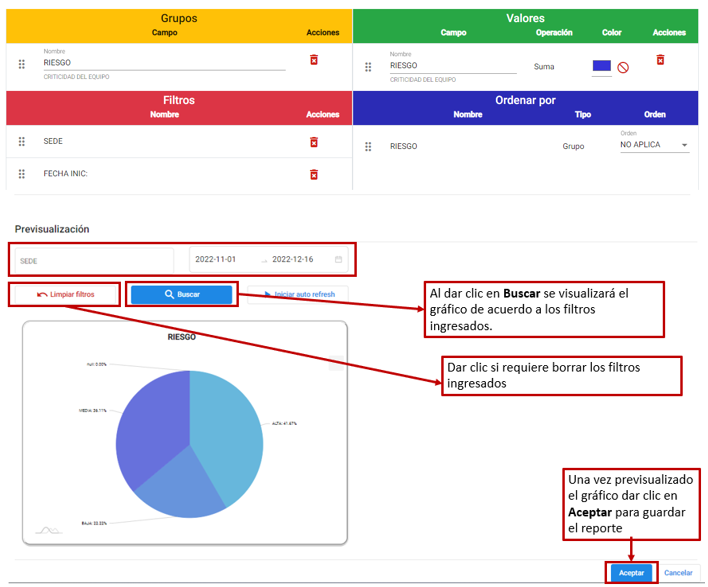The width and height of the screenshot is (708, 587).
Task: Click Aceptar to save the report
Action: pyautogui.click(x=631, y=573)
